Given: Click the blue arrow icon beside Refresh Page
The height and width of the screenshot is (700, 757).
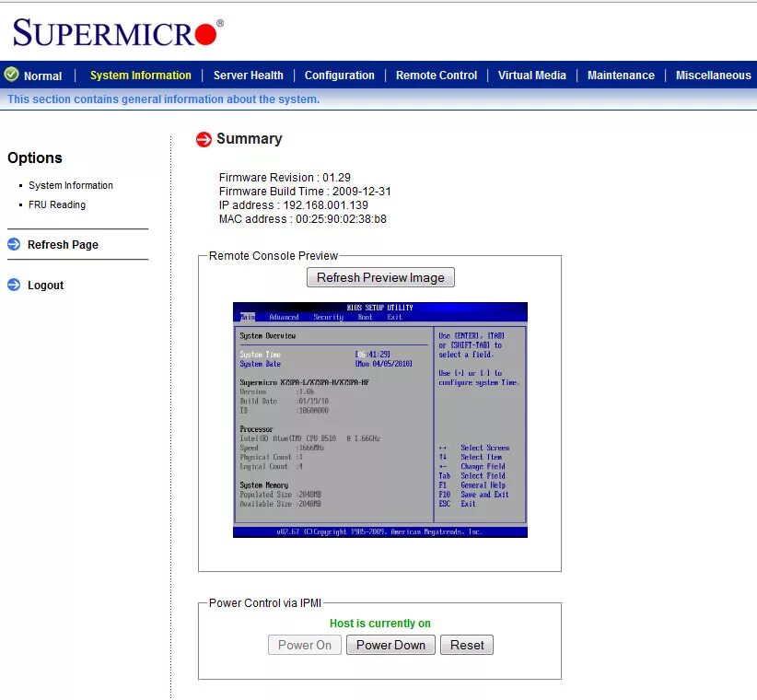Looking at the screenshot, I should tap(14, 244).
